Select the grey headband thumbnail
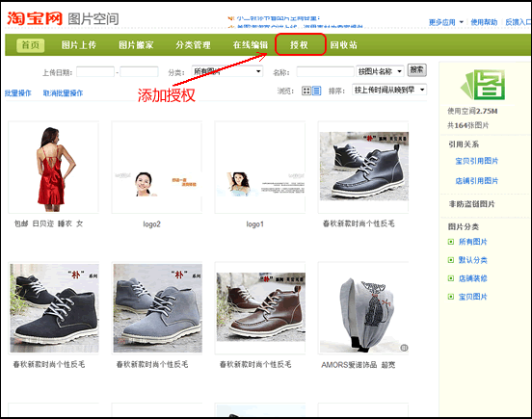The image size is (532, 419). (363, 308)
